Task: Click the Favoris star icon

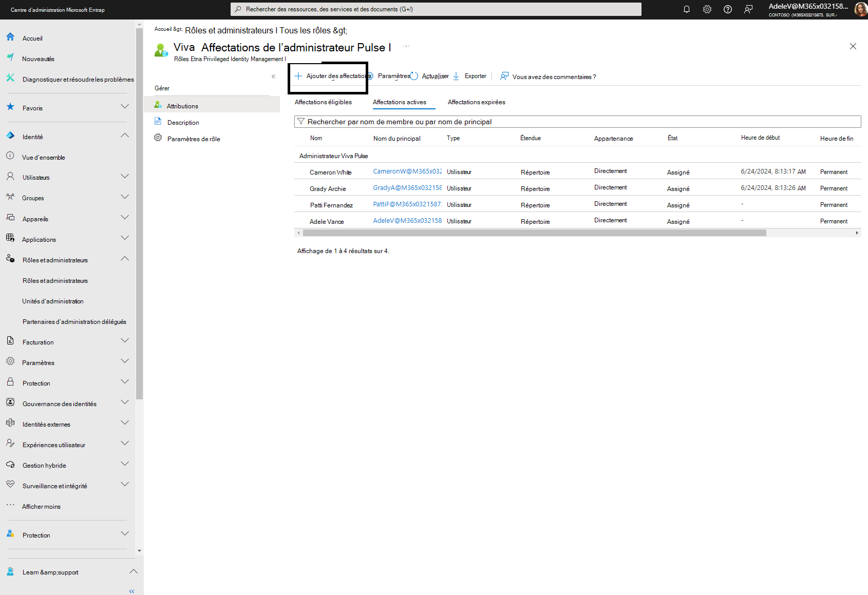Action: tap(10, 107)
